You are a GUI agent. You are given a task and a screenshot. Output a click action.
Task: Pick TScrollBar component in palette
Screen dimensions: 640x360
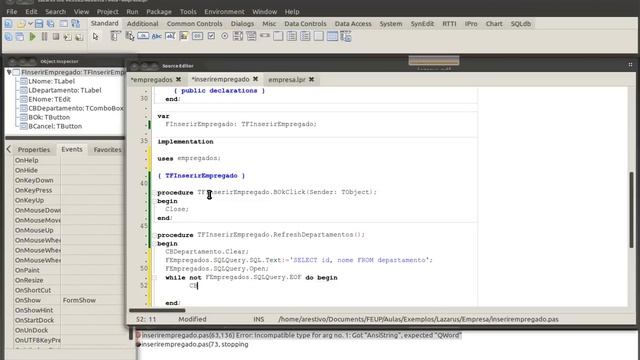coord(265,36)
